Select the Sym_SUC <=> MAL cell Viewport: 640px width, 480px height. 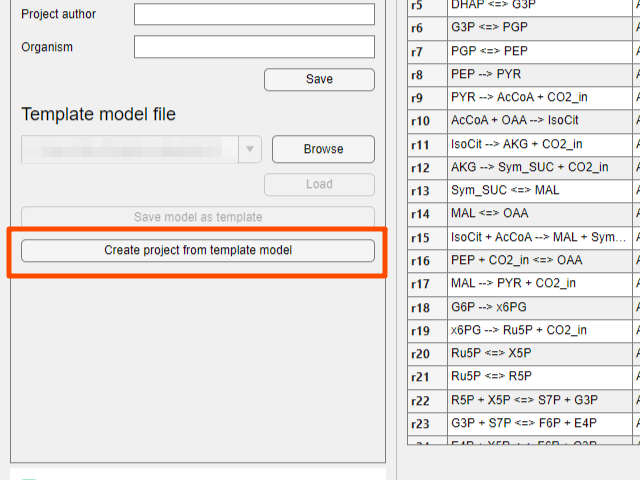[538, 190]
